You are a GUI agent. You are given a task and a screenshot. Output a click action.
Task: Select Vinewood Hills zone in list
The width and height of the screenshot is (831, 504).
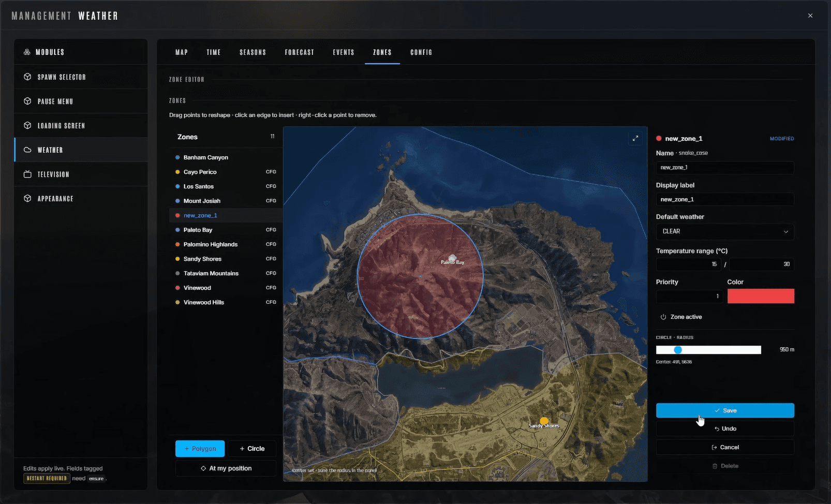(x=226, y=302)
